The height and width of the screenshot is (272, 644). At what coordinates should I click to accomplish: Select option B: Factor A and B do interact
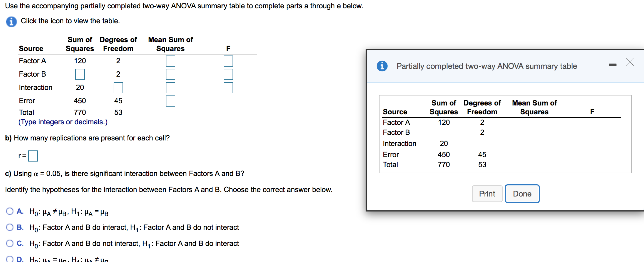coord(10,227)
